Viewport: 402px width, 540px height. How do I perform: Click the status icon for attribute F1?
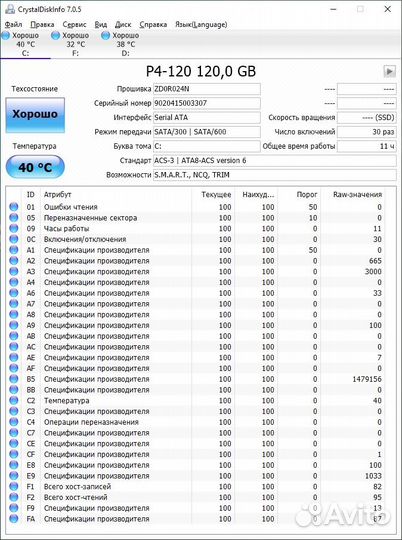[x=14, y=486]
